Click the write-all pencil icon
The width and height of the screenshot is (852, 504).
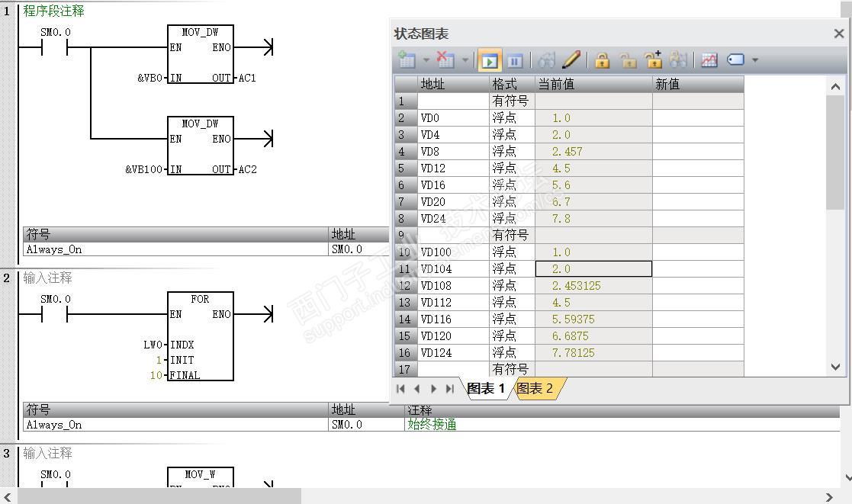pos(571,59)
